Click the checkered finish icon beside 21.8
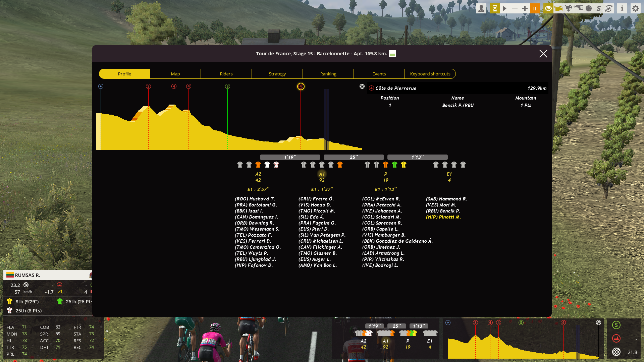Viewport: 644px width, 362px height. coord(616,352)
